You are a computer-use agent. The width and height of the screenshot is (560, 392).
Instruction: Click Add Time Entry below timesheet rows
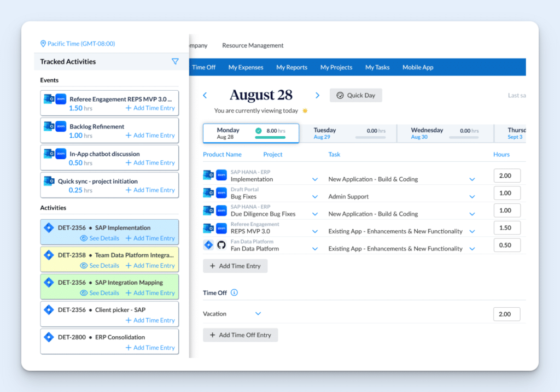click(x=235, y=266)
